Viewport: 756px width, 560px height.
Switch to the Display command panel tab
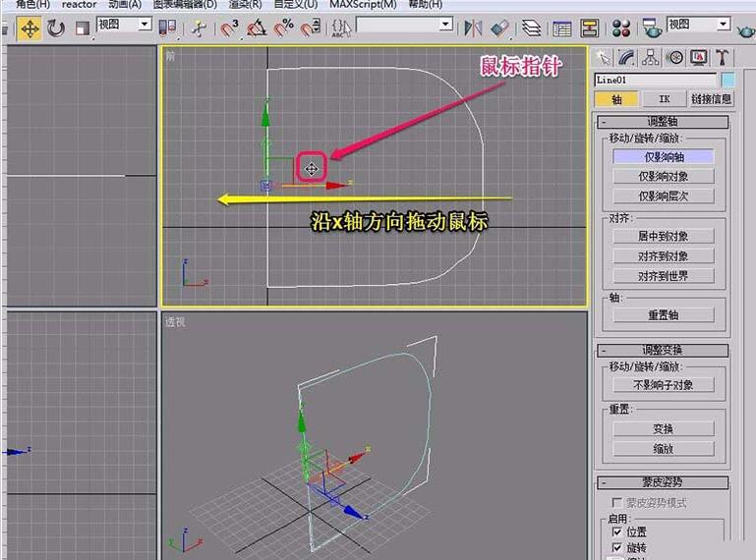699,58
